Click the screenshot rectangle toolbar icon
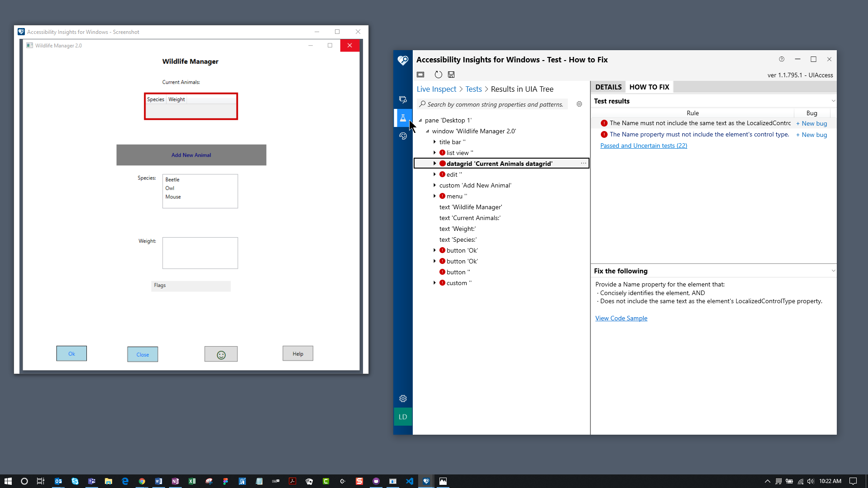 [420, 75]
